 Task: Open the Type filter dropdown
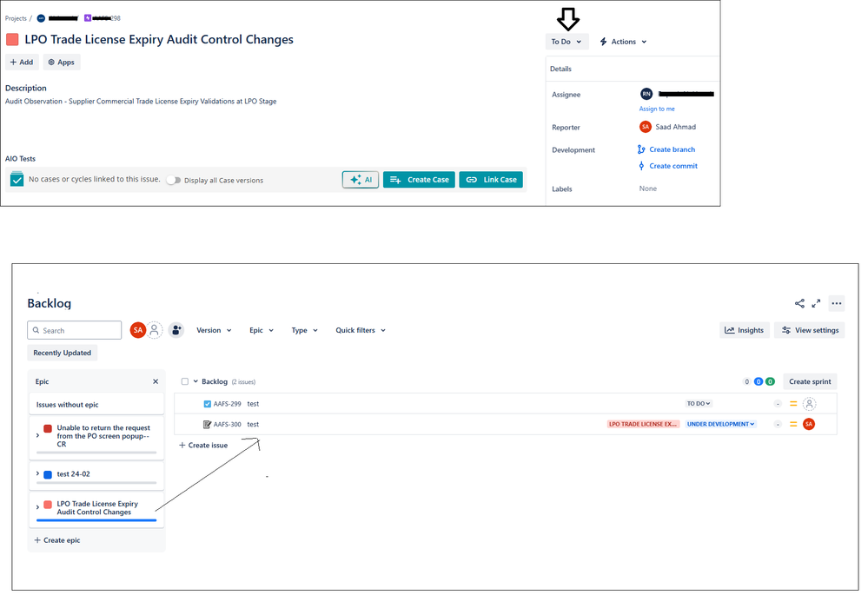pos(304,330)
